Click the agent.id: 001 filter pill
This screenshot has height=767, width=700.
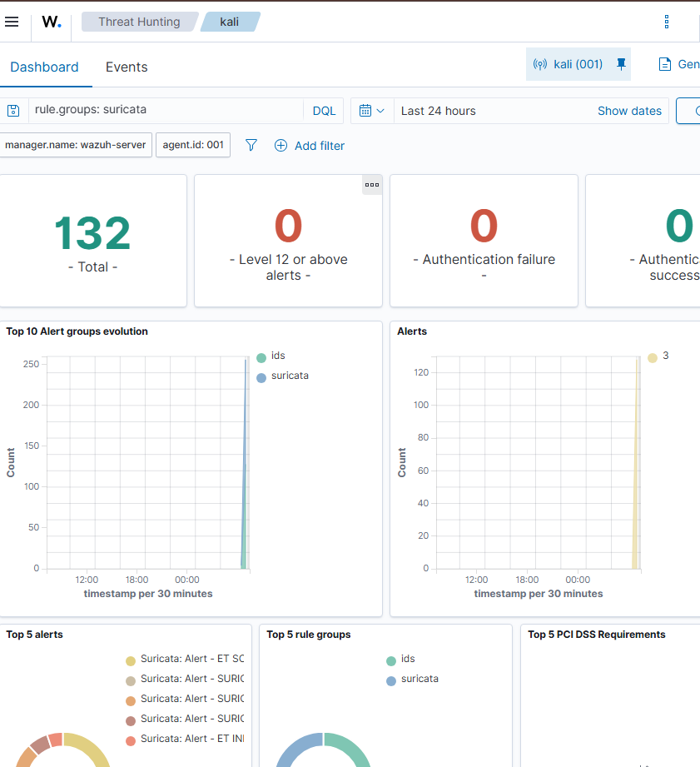pos(193,145)
